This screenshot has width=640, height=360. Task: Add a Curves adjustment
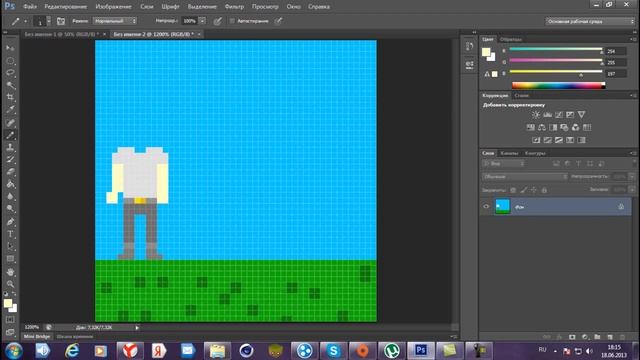tap(559, 115)
